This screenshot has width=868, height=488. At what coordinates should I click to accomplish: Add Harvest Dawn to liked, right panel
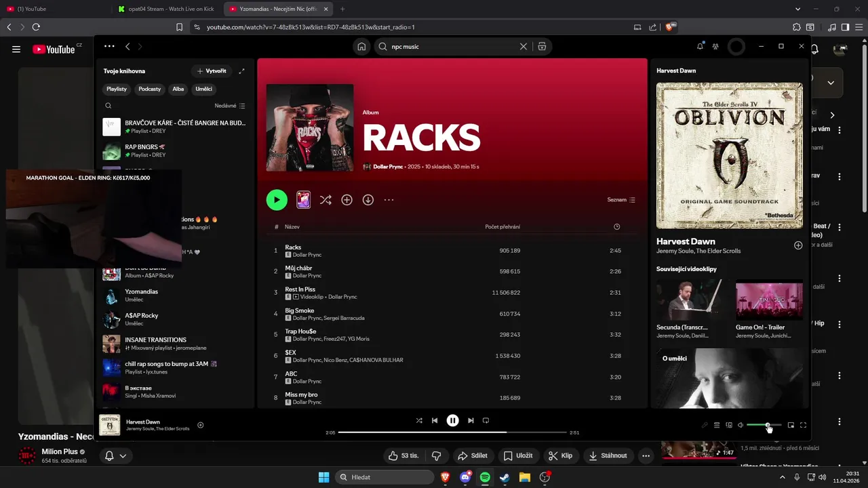[798, 245]
